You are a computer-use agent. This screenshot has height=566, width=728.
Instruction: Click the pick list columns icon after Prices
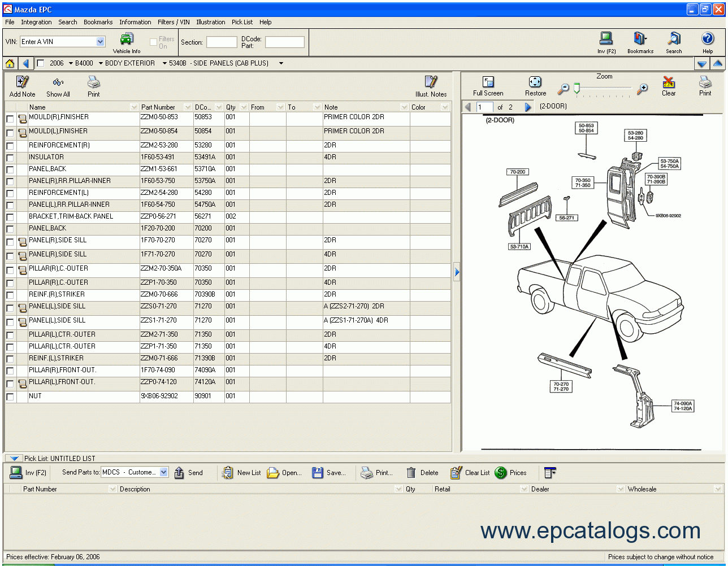click(550, 472)
